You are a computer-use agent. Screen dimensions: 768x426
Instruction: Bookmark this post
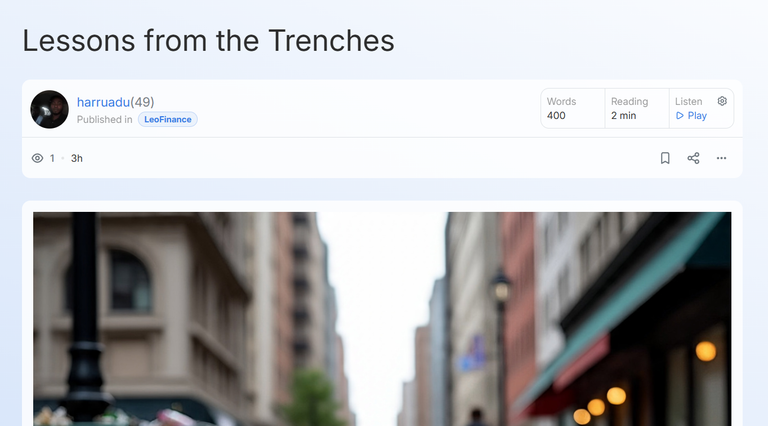(x=665, y=158)
